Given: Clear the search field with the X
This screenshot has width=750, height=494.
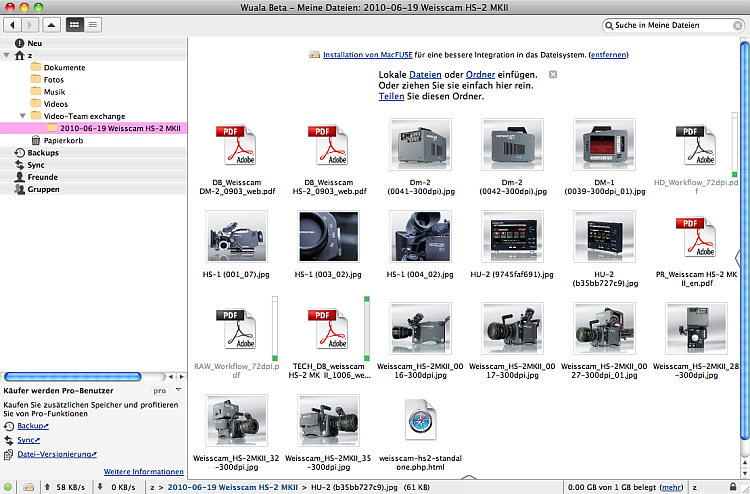Looking at the screenshot, I should click(738, 25).
